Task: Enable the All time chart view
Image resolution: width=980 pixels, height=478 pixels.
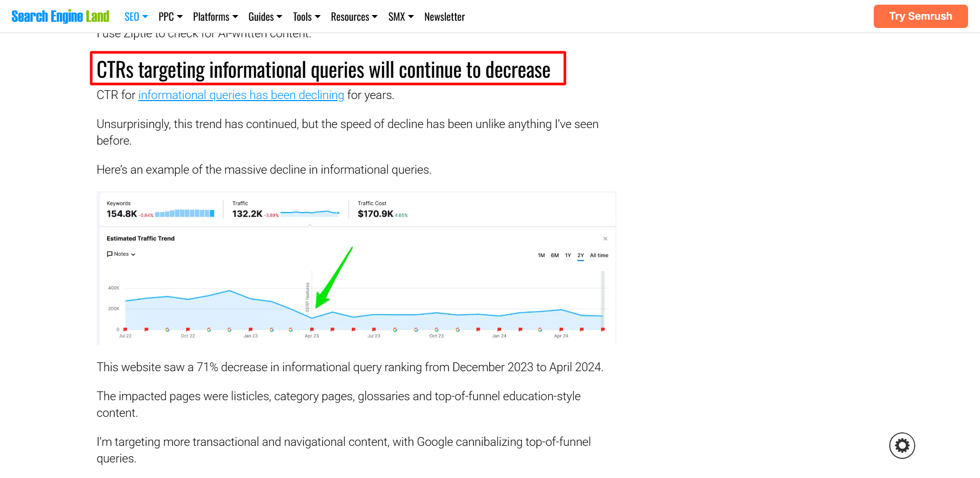Action: pyautogui.click(x=599, y=255)
